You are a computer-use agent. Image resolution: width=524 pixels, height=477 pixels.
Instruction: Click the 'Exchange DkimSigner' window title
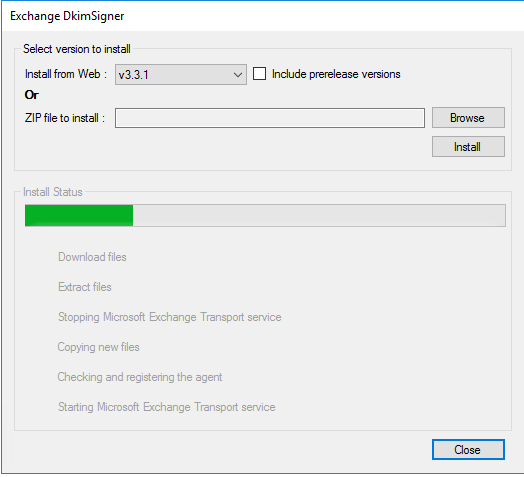click(x=67, y=16)
